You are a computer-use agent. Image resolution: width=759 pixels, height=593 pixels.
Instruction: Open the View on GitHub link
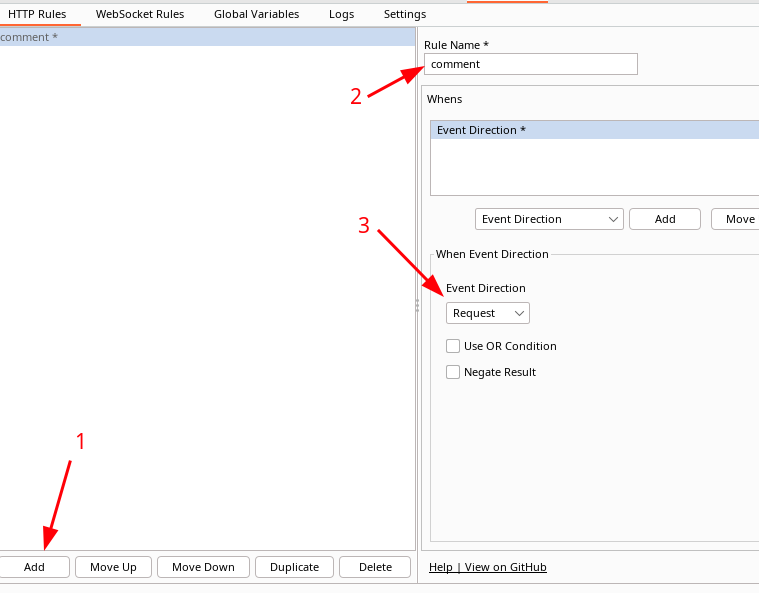[x=505, y=567]
